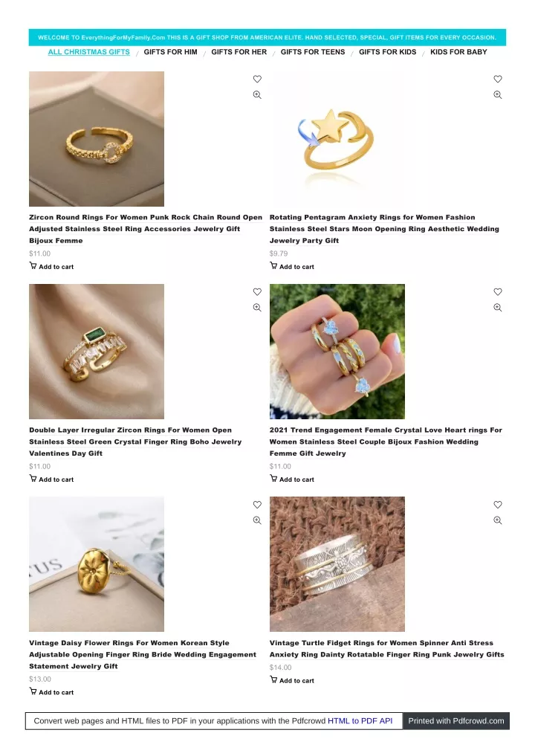535x756 pixels.
Task: Open the All Christmas Gifts menu
Action: click(x=88, y=52)
